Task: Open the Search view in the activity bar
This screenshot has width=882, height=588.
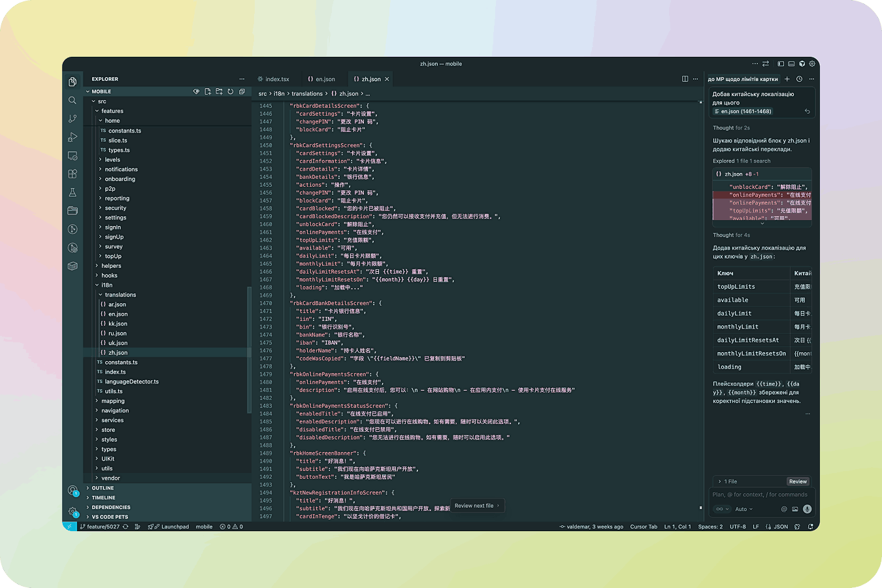Action: pos(73,100)
